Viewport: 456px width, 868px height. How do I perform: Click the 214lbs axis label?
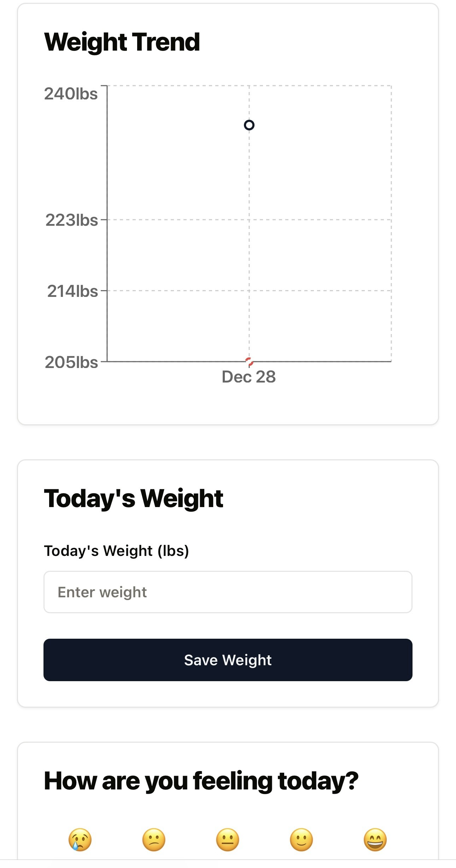[x=73, y=291]
